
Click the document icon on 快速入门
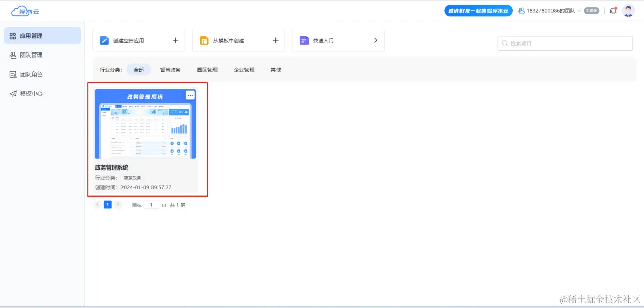pyautogui.click(x=305, y=40)
